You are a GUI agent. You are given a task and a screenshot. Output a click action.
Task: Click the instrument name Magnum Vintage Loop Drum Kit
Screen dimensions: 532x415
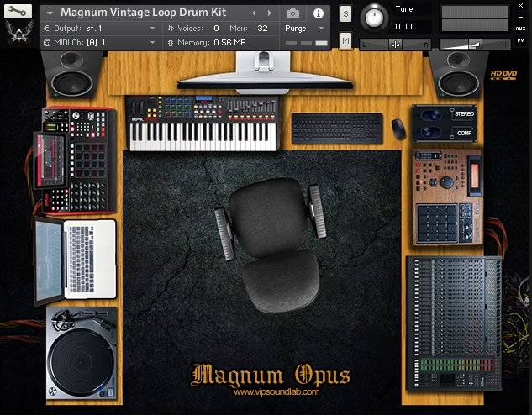[143, 13]
